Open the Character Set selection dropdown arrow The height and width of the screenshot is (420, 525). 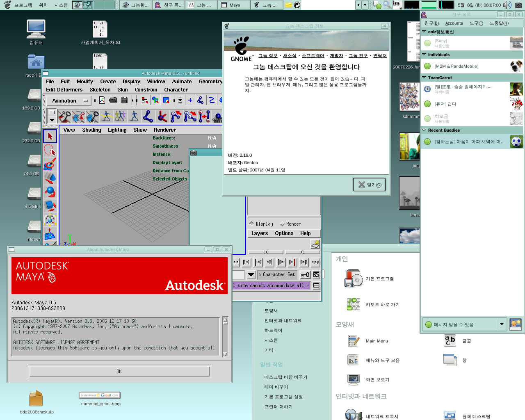(251, 274)
